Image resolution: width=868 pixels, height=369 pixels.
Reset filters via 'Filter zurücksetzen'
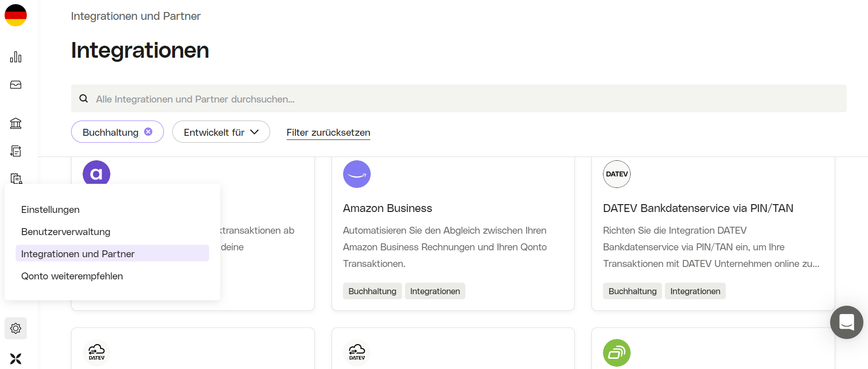point(328,133)
